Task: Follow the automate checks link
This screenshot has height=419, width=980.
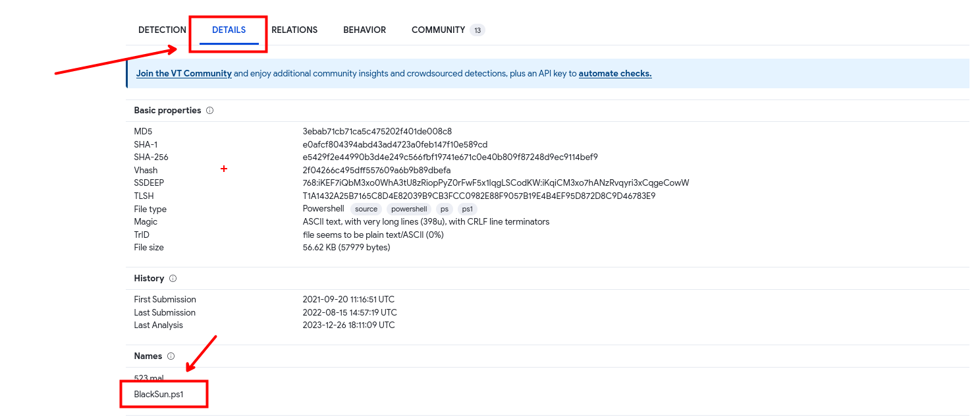Action: 614,74
